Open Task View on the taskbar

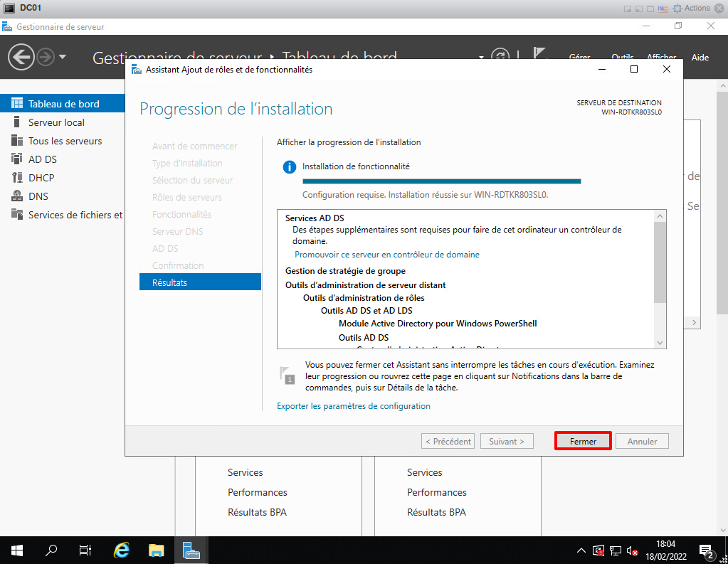pos(85,550)
